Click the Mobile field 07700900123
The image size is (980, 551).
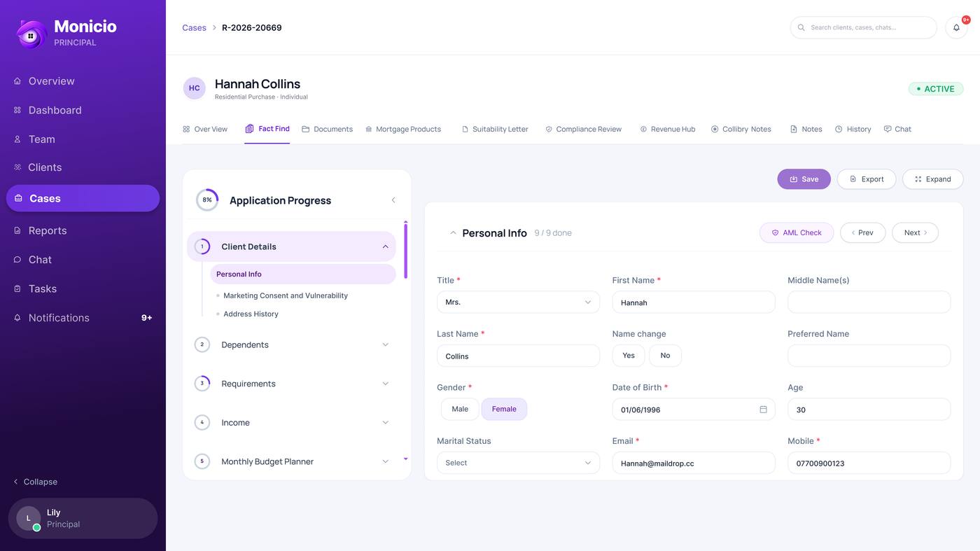869,463
